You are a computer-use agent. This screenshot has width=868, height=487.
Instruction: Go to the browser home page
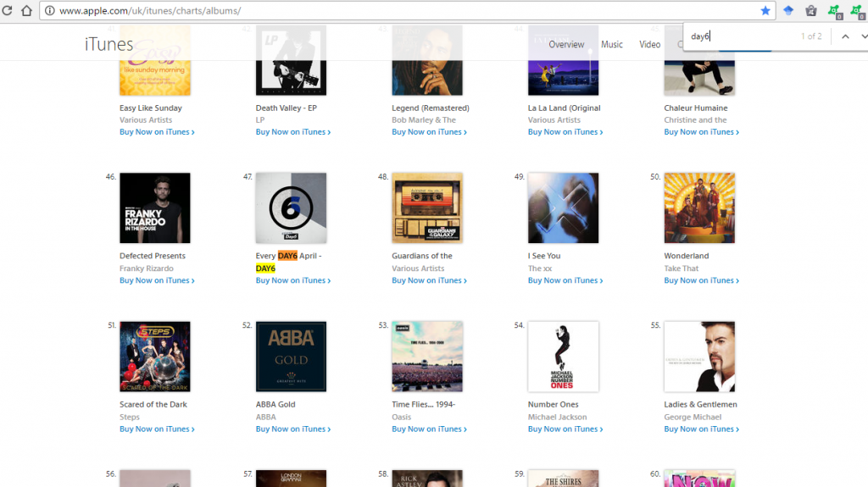(x=26, y=10)
